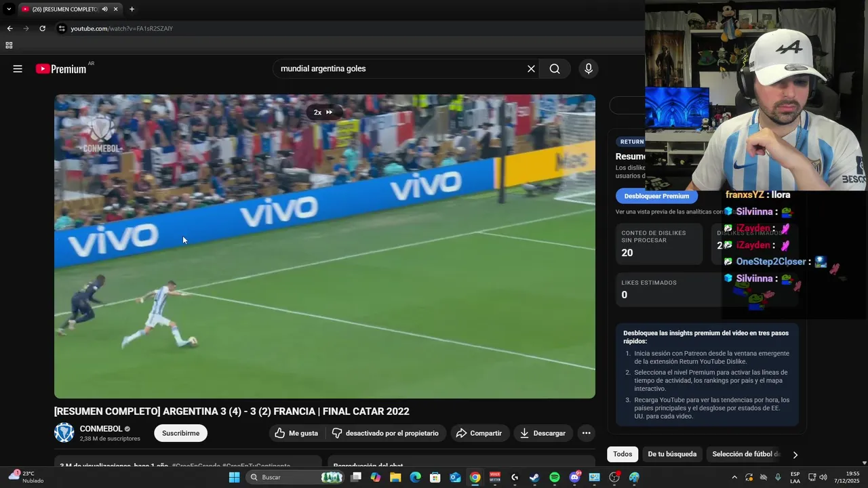
Task: Go to the YouTube Premium home logo
Action: [61, 68]
